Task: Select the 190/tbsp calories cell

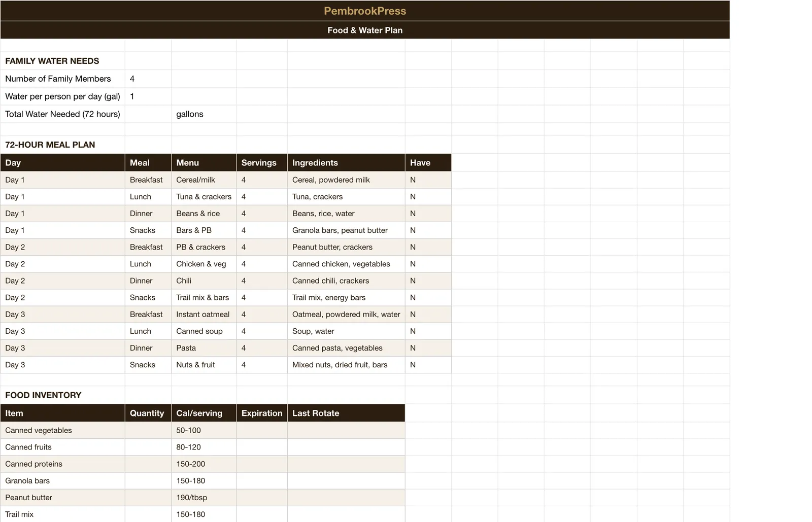Action: [204, 498]
